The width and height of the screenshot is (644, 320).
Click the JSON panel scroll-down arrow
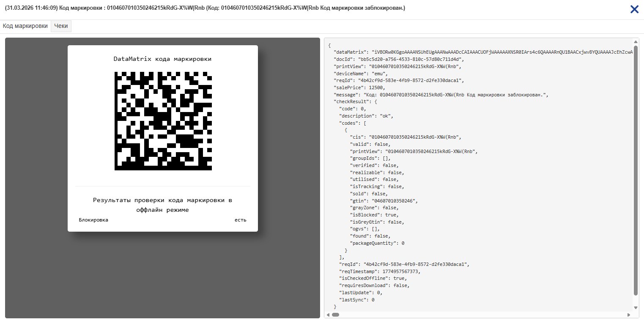pyautogui.click(x=636, y=307)
